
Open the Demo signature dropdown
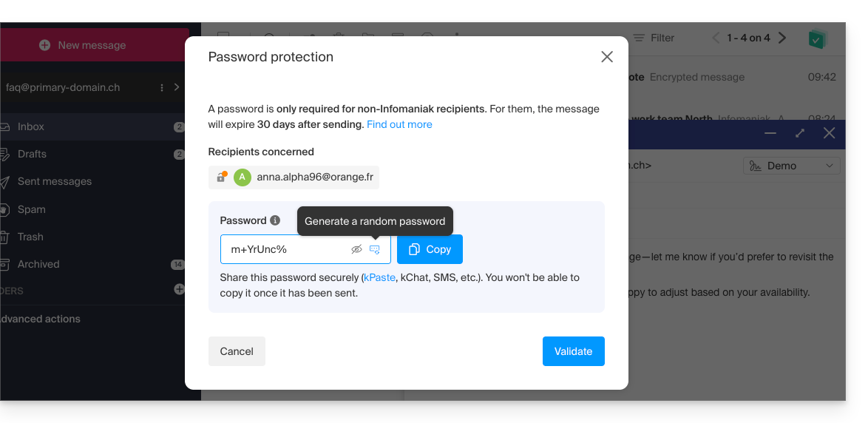point(792,166)
